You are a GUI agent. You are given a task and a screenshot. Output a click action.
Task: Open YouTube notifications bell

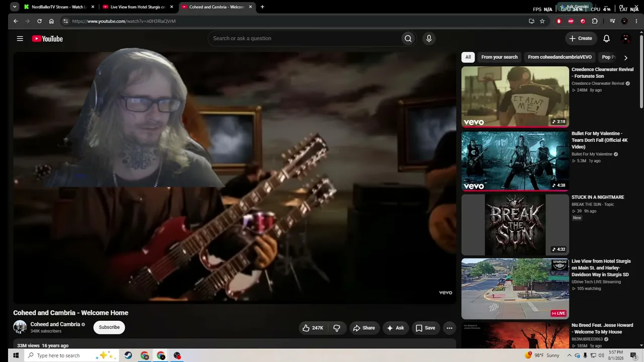click(x=606, y=39)
